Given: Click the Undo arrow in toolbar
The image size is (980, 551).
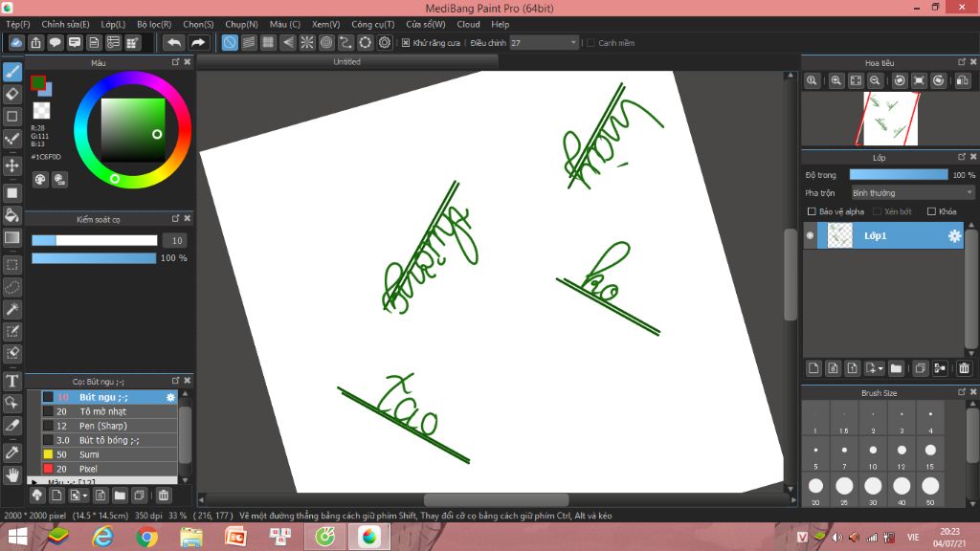Looking at the screenshot, I should [x=173, y=42].
